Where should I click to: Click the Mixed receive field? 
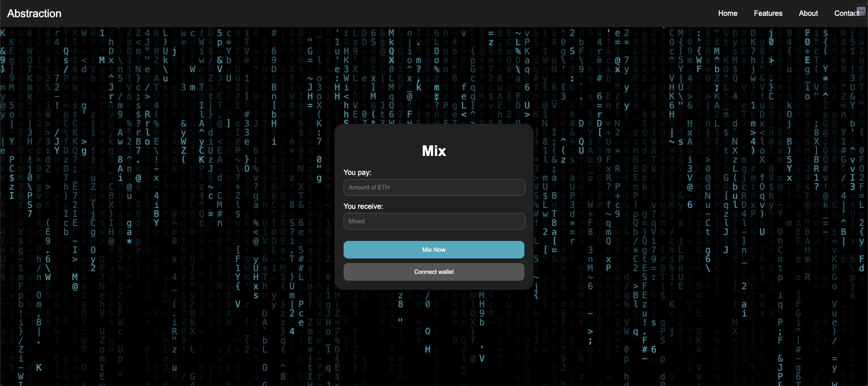pyautogui.click(x=434, y=221)
